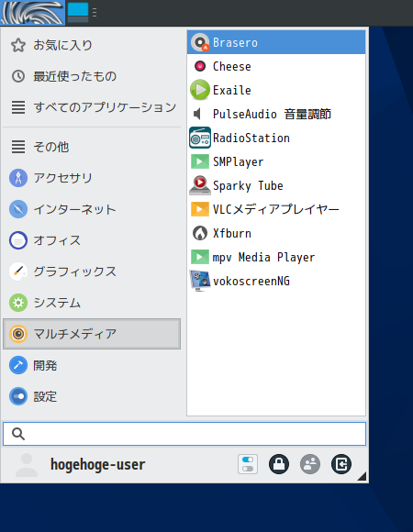Start Exaile music player
The height and width of the screenshot is (532, 413).
[276, 90]
